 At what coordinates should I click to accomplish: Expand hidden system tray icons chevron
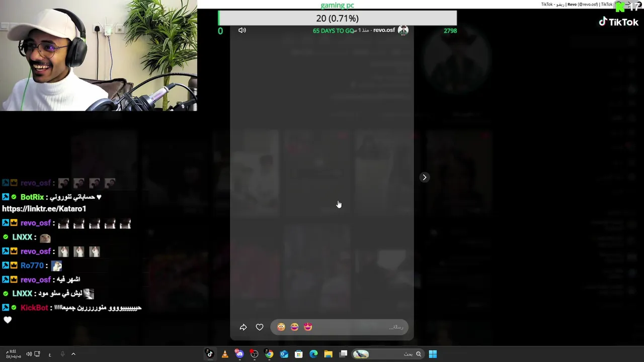(73, 354)
